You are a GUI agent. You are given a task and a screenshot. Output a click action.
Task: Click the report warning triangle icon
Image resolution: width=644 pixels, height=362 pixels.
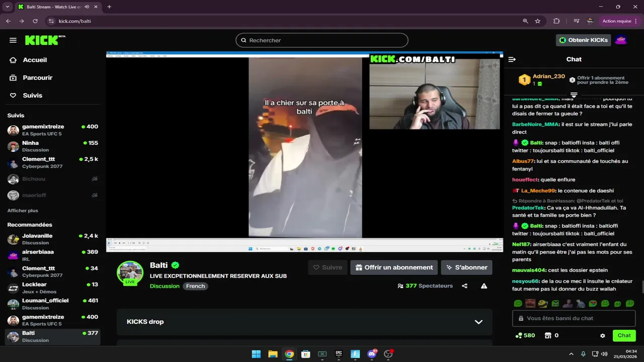[x=484, y=286]
